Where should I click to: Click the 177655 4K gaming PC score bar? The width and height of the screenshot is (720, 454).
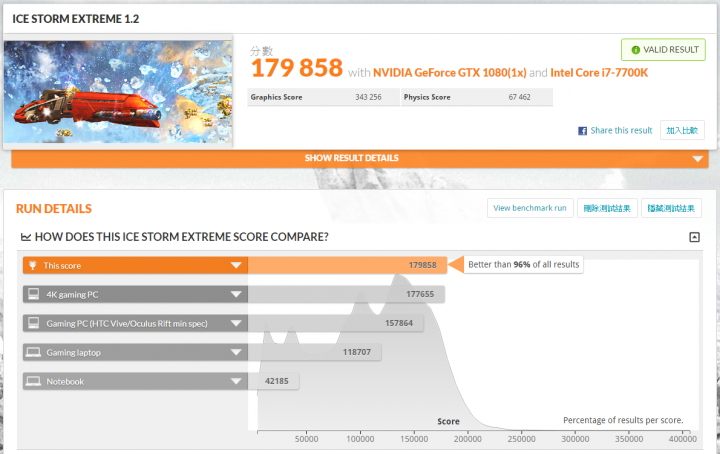(346, 294)
